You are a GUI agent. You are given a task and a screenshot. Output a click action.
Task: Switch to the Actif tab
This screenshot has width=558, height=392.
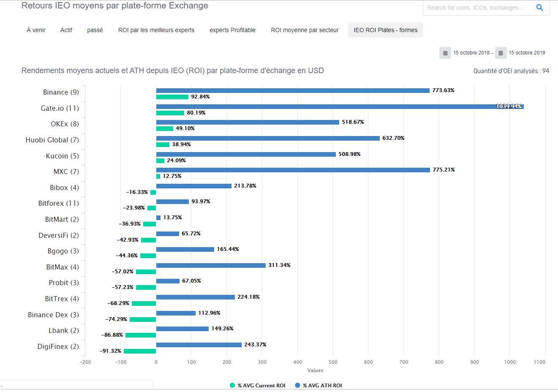pos(66,30)
